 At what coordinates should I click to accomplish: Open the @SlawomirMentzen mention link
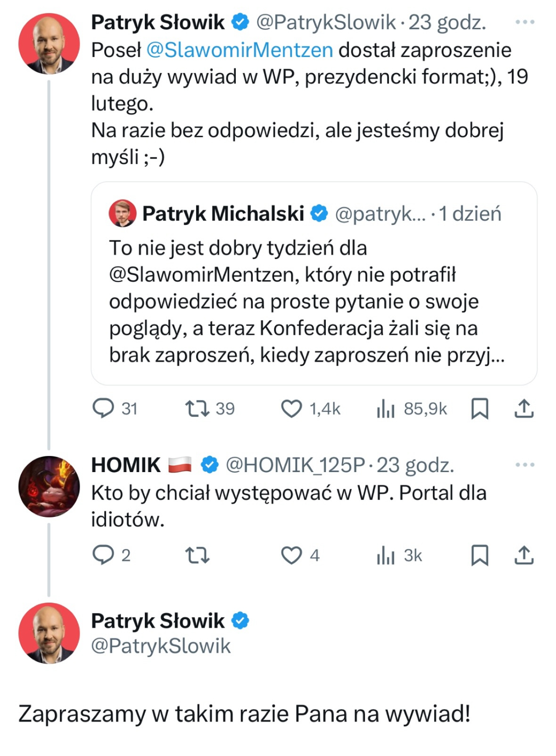point(240,50)
